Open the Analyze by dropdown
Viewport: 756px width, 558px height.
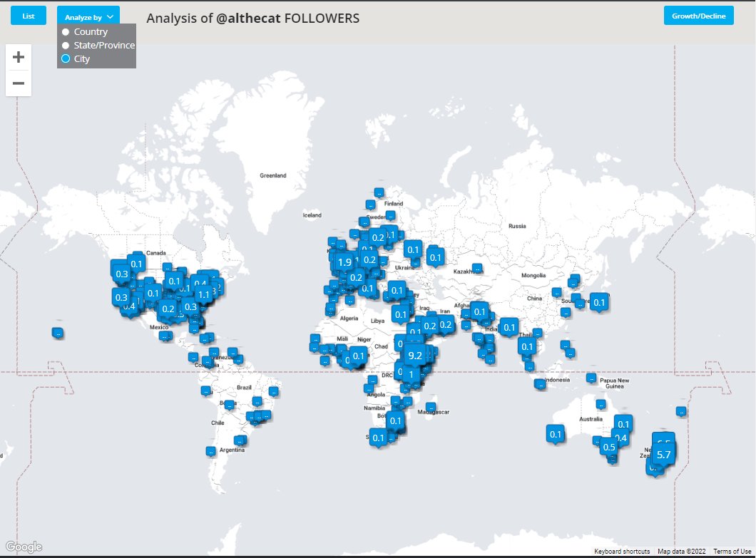(88, 16)
